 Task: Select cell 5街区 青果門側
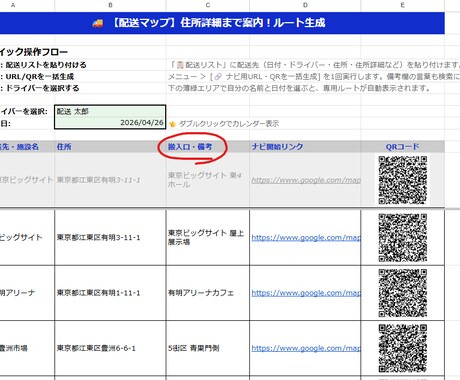click(208, 348)
